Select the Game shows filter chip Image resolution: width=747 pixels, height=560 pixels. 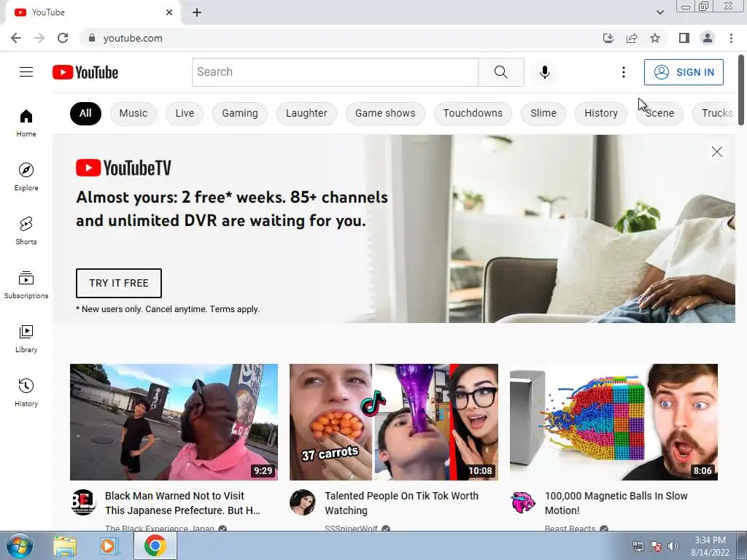tap(385, 113)
